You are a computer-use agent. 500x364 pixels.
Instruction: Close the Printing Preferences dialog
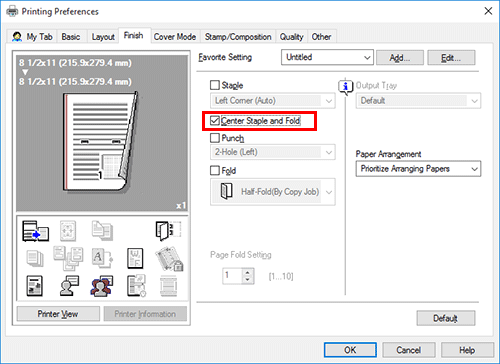click(x=488, y=11)
